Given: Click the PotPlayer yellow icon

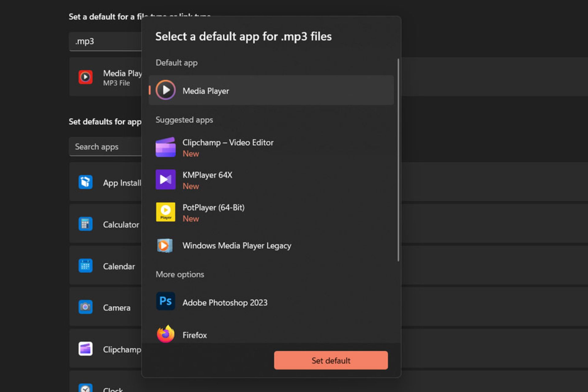Looking at the screenshot, I should click(x=165, y=212).
